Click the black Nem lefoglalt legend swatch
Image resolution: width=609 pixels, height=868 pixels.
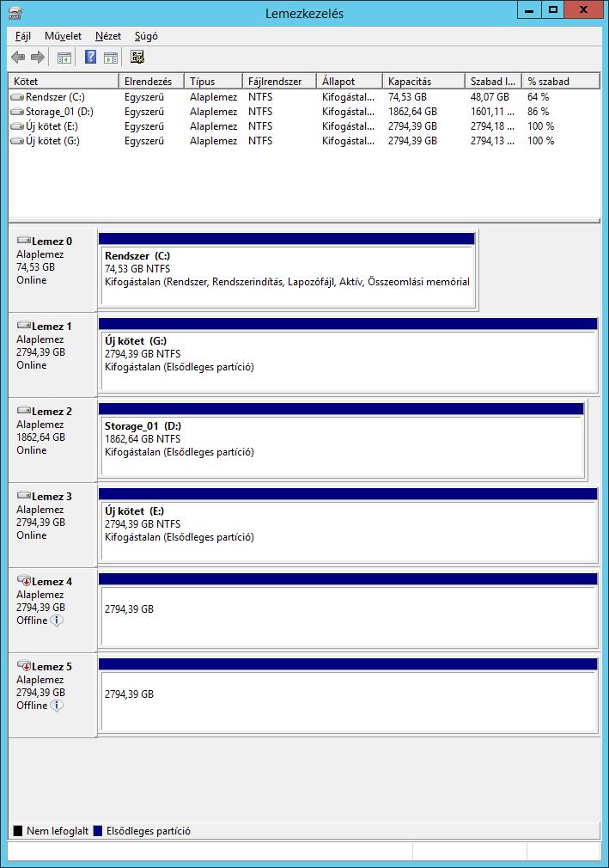click(x=18, y=831)
